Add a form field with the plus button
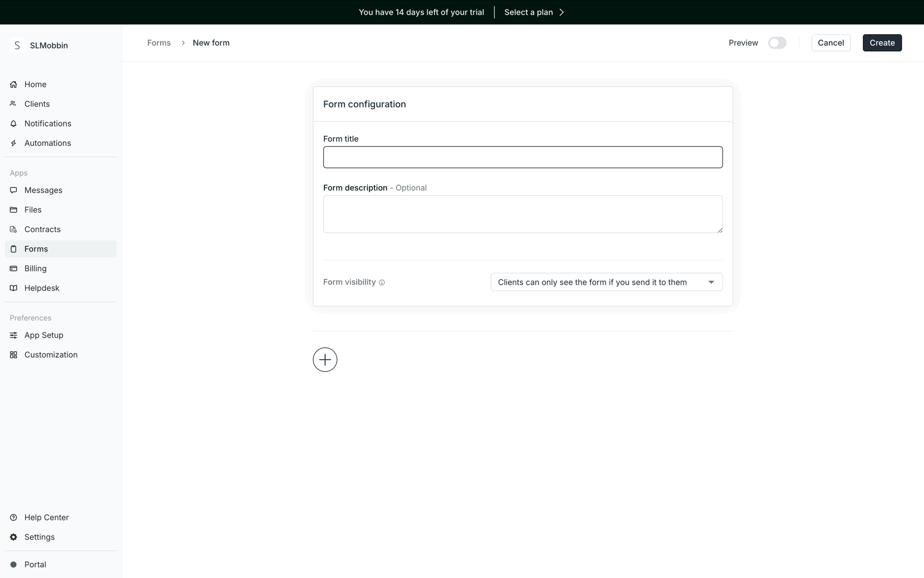Viewport: 924px width, 578px height. pos(325,360)
